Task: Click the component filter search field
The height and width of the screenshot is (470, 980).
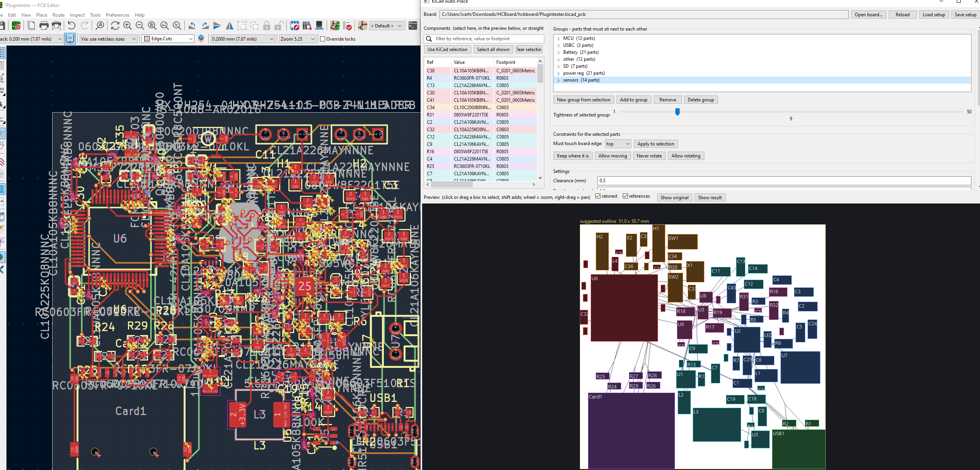Action: 484,39
